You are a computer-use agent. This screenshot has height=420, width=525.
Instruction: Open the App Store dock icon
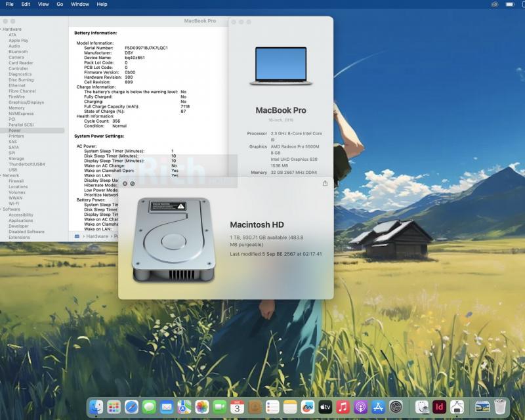(378, 407)
